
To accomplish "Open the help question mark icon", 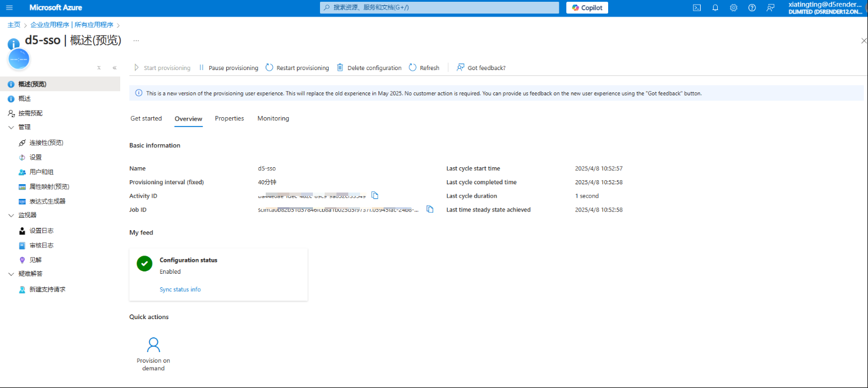I will click(x=752, y=8).
